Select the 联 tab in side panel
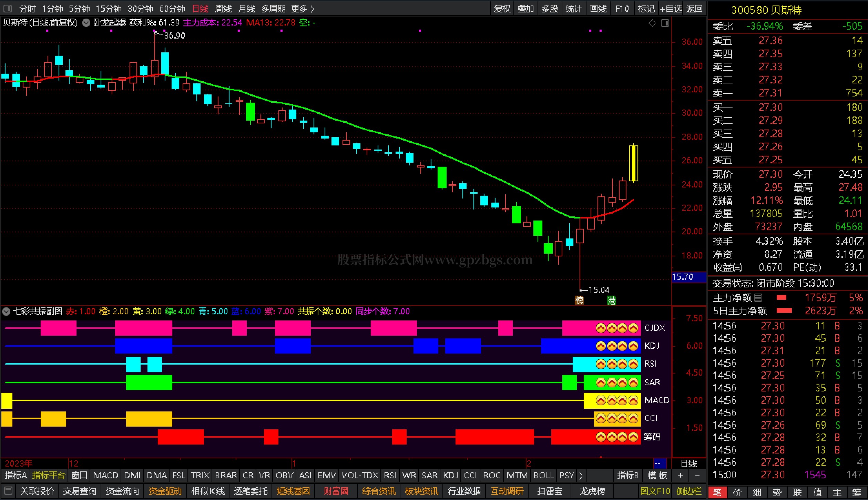 (x=797, y=493)
